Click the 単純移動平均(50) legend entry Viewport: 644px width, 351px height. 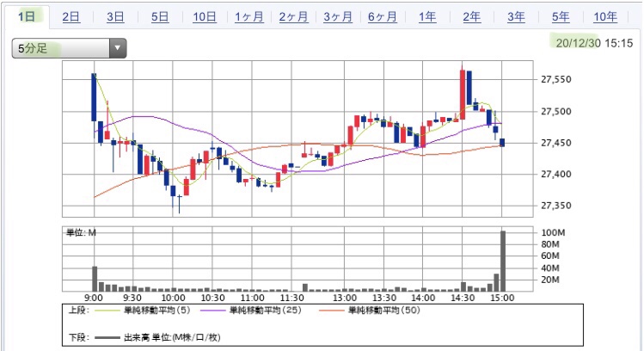370,310
